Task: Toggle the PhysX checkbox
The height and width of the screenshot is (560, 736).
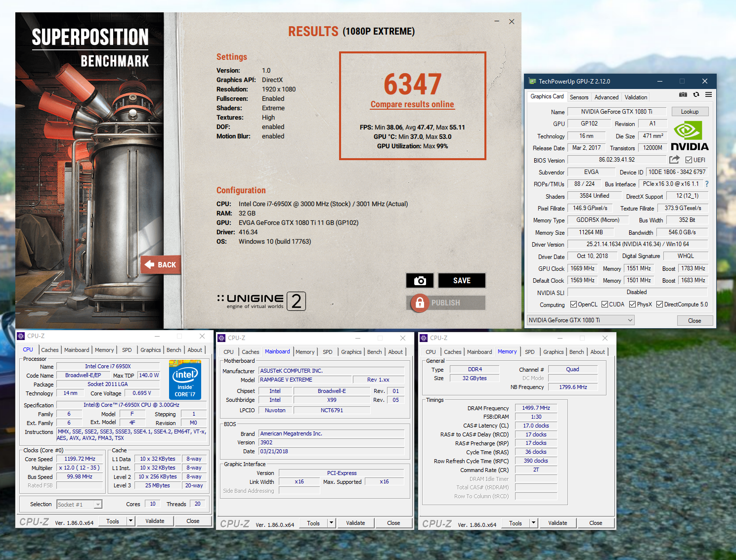Action: coord(632,304)
